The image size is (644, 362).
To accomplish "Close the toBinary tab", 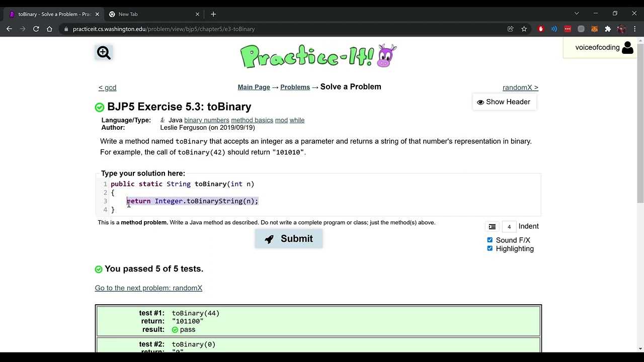I will pos(97,14).
